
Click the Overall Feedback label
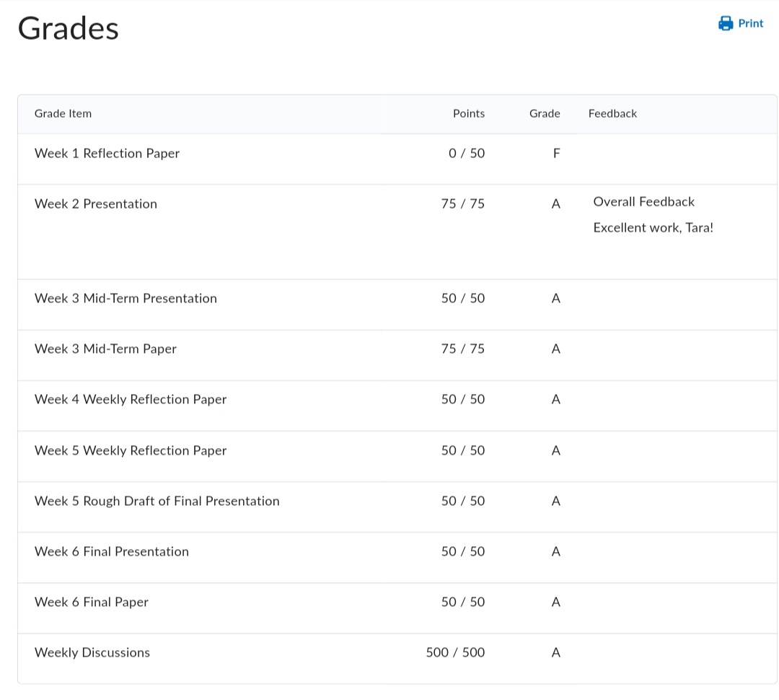click(x=643, y=202)
